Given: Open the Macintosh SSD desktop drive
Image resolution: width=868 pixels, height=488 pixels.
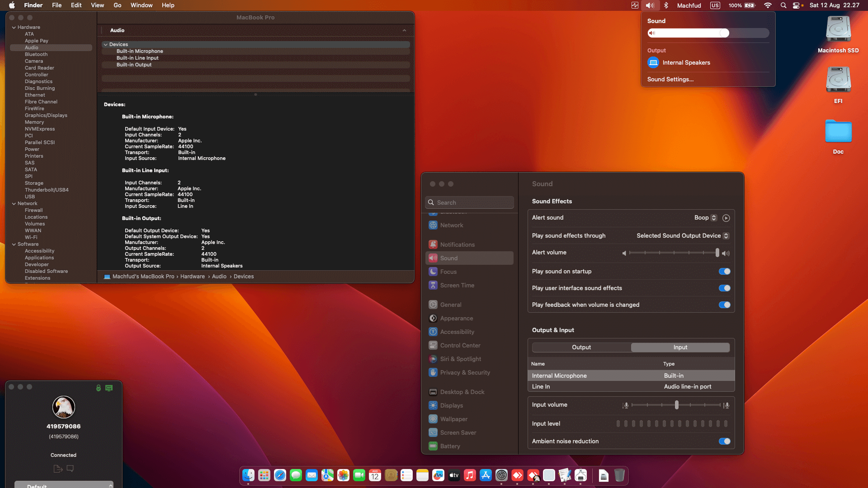Looking at the screenshot, I should 838,35.
